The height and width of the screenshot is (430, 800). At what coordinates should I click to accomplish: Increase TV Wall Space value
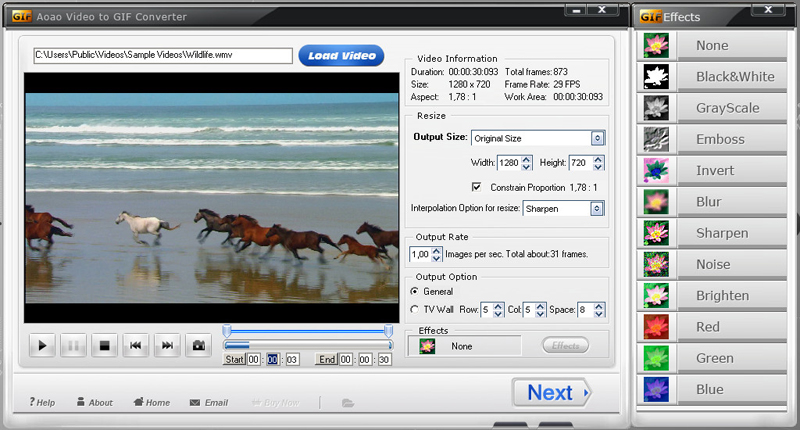599,306
